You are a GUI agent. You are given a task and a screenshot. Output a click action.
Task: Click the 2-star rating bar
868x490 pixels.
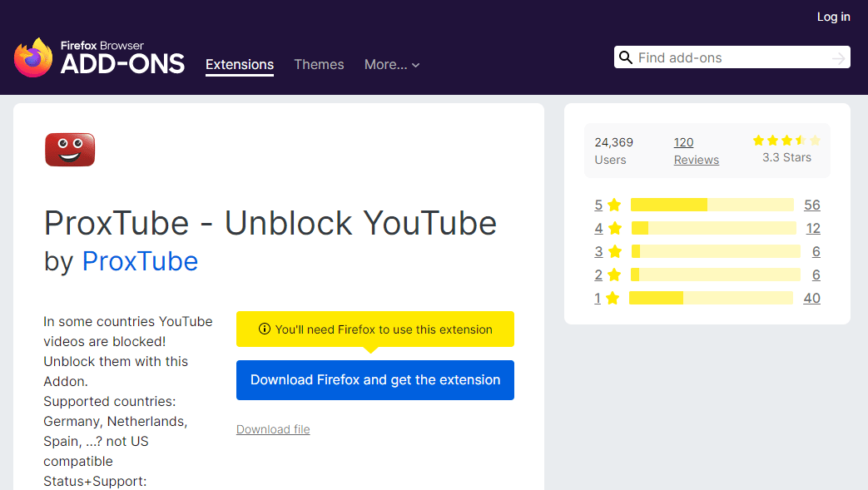715,275
